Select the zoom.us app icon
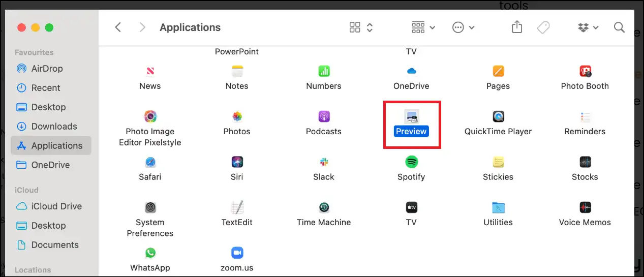Viewport: 644px width, 277px height. (237, 253)
